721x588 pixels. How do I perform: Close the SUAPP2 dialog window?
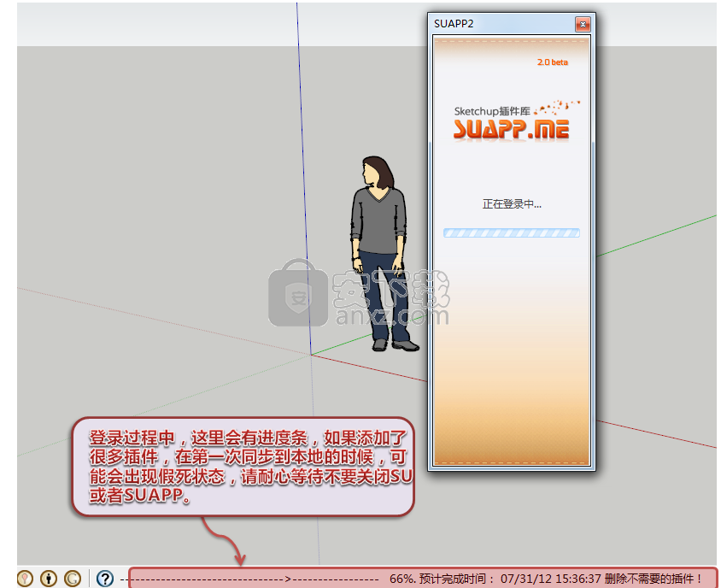coord(583,24)
